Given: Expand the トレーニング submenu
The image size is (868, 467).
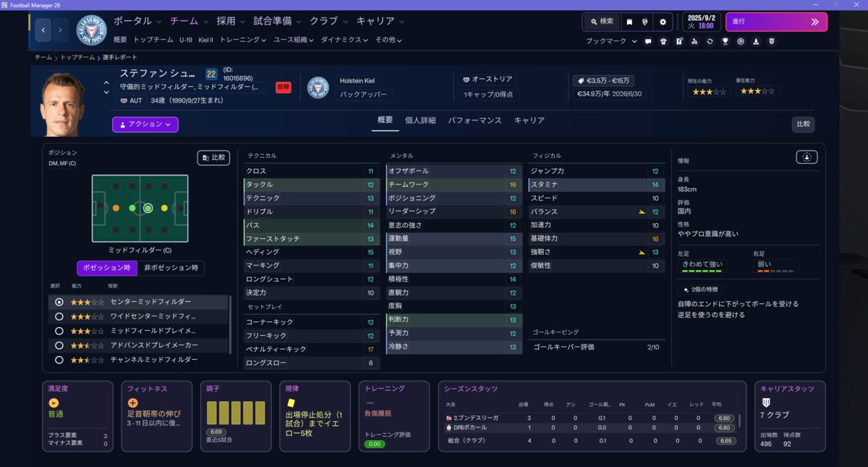Looking at the screenshot, I should [x=242, y=40].
